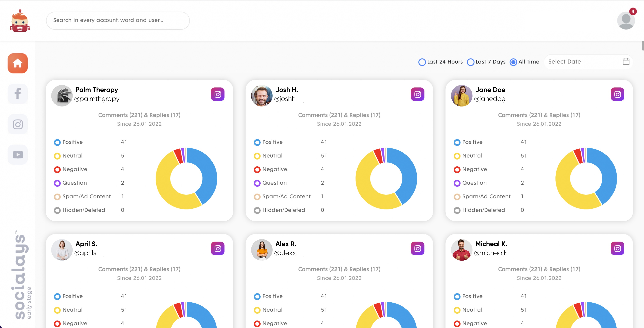Screen dimensions: 644x328
Task: Open Josh H. account name link
Action: click(286, 90)
